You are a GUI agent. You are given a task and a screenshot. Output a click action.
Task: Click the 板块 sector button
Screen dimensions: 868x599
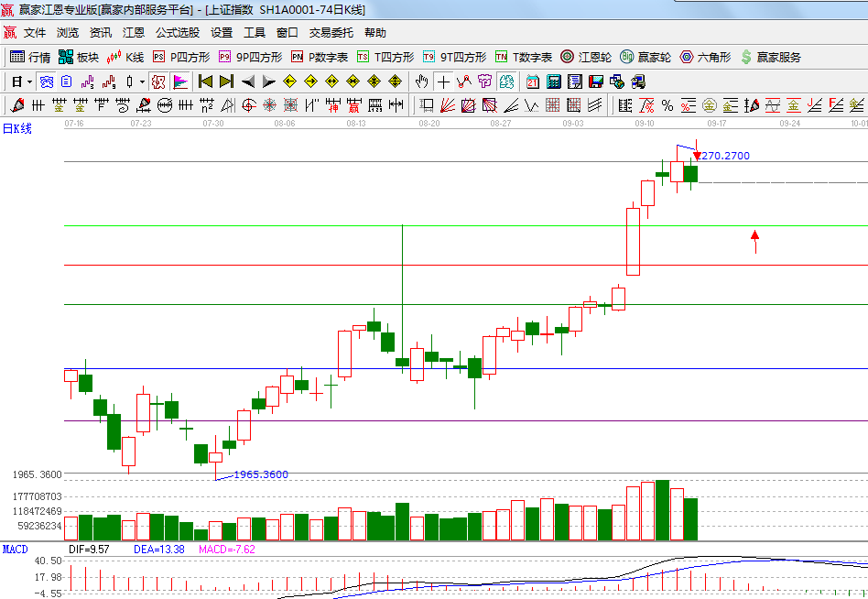pyautogui.click(x=79, y=57)
